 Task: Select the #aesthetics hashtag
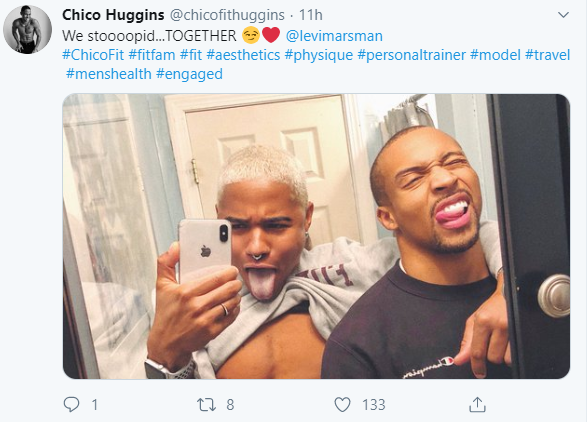click(x=243, y=55)
